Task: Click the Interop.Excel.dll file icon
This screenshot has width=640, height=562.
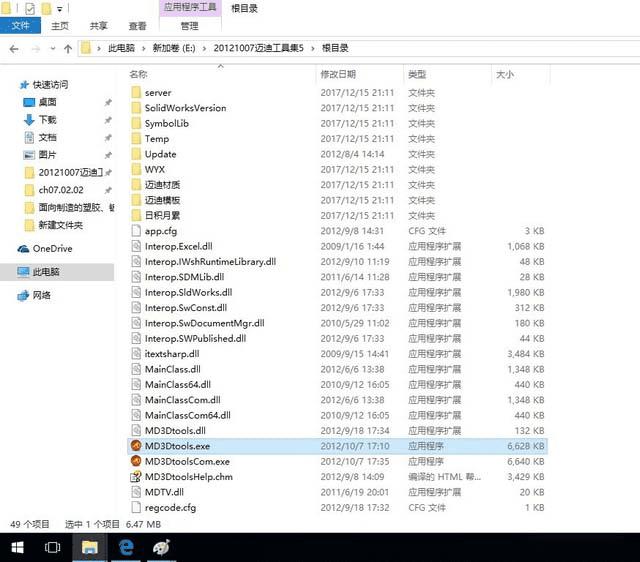Action: click(136, 246)
